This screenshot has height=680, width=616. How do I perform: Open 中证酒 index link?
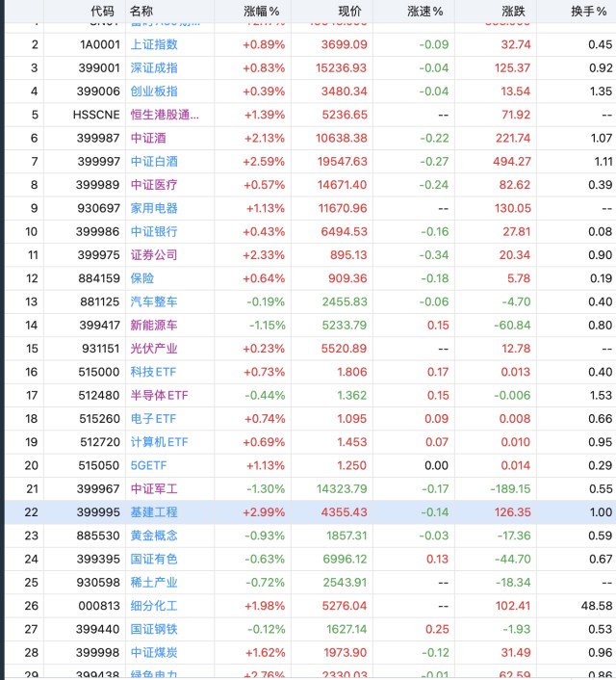coord(148,139)
